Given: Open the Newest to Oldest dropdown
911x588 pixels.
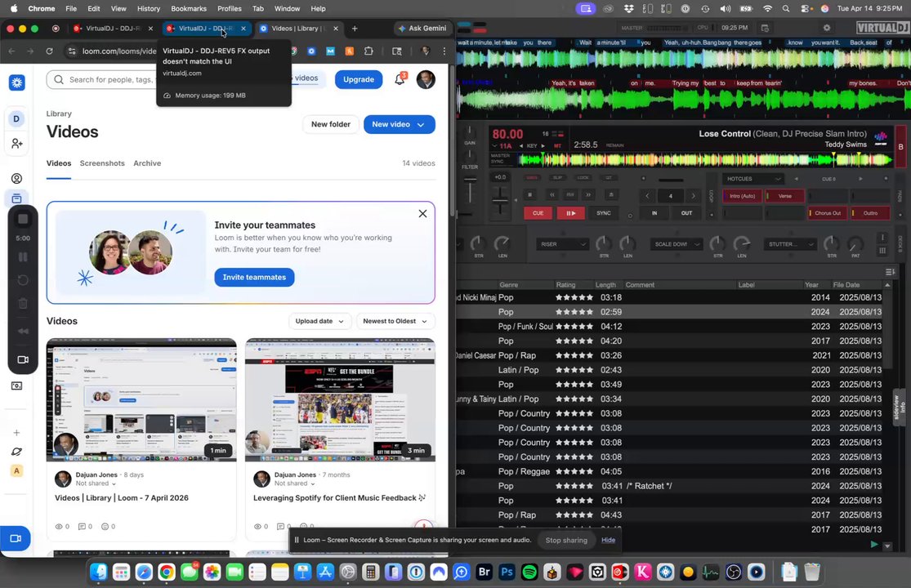Looking at the screenshot, I should 395,321.
